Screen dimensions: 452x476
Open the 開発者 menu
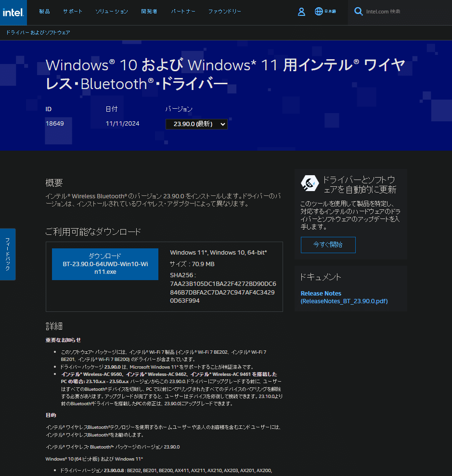(x=149, y=11)
